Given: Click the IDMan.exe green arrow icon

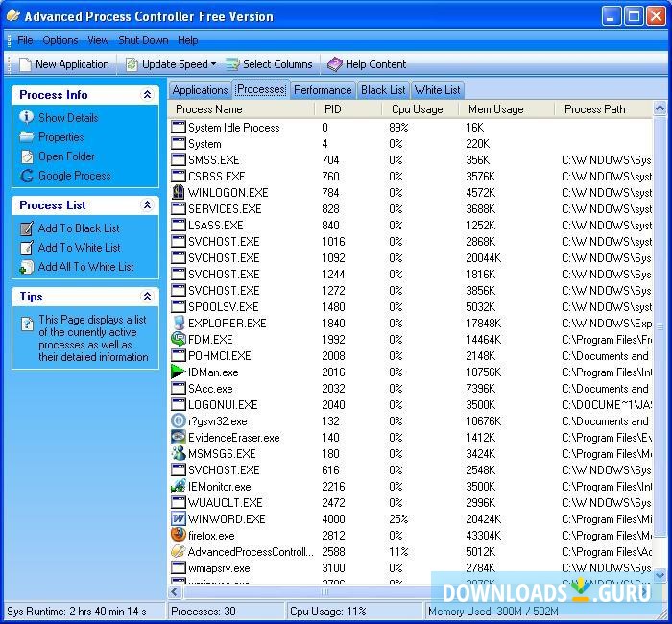Looking at the screenshot, I should click(x=178, y=372).
